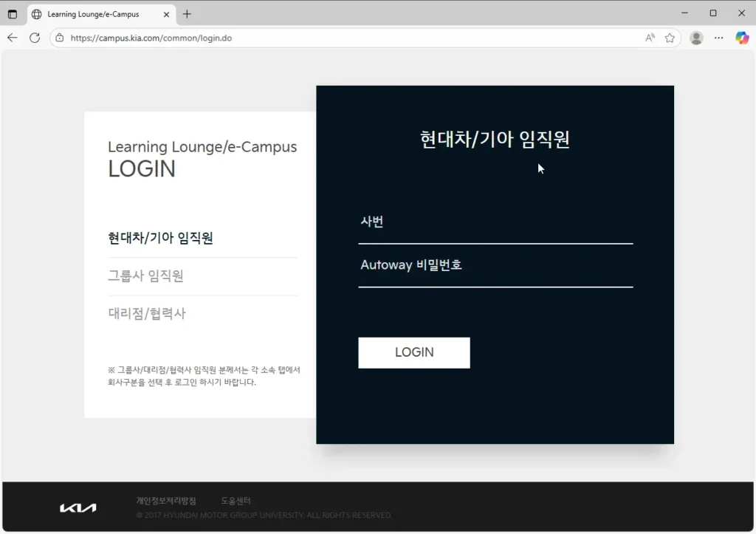756x534 pixels.
Task: Click the browser back arrow button
Action: (13, 38)
